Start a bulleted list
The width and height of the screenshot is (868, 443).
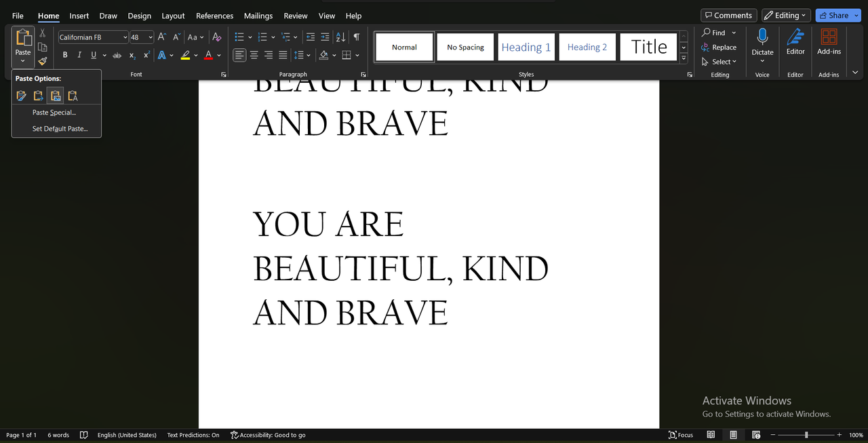(239, 37)
